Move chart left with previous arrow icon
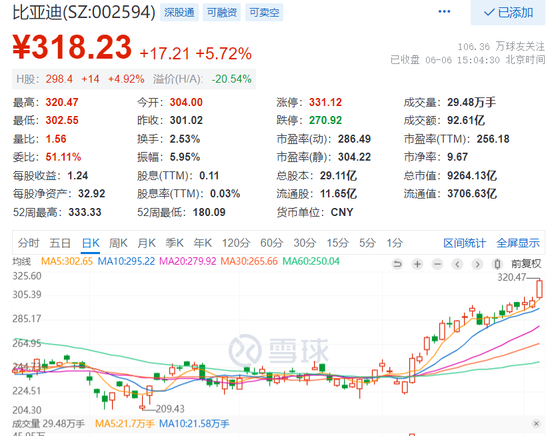Viewport: 550px width, 436px height. 457,264
